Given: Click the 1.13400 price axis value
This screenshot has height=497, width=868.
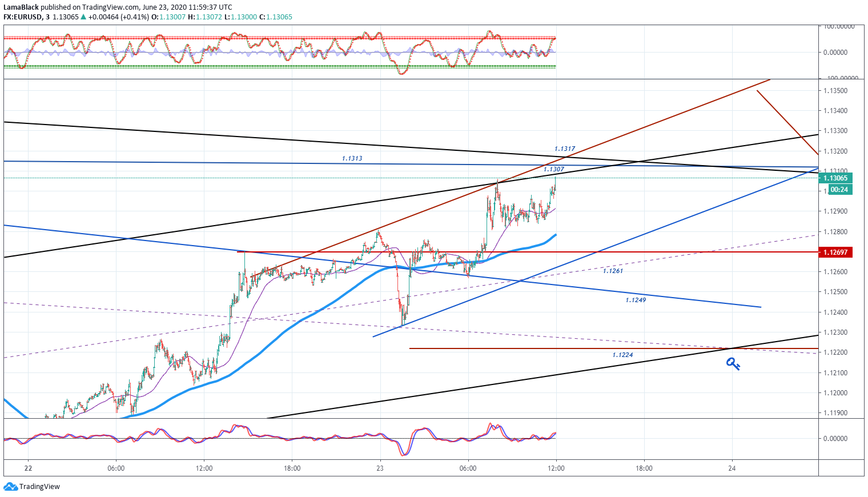Looking at the screenshot, I should (835, 111).
